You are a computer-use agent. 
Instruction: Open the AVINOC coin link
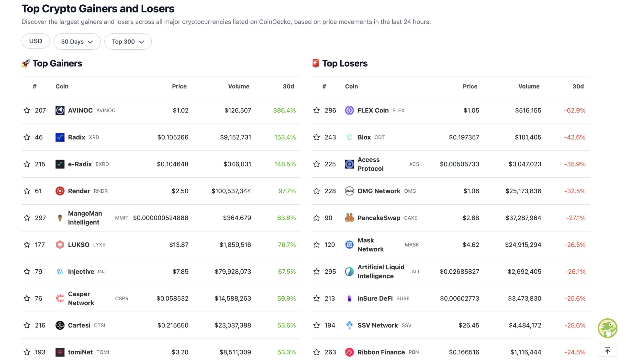pyautogui.click(x=80, y=110)
